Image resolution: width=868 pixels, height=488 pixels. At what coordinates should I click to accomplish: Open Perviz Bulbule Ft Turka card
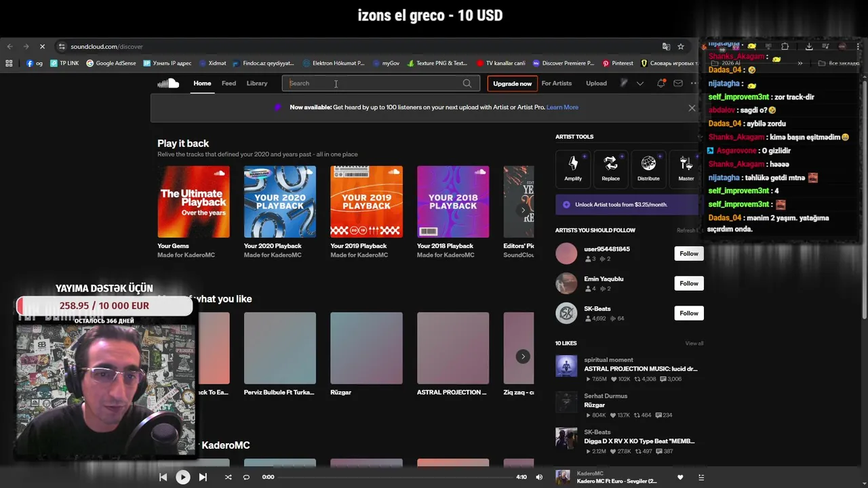[280, 348]
